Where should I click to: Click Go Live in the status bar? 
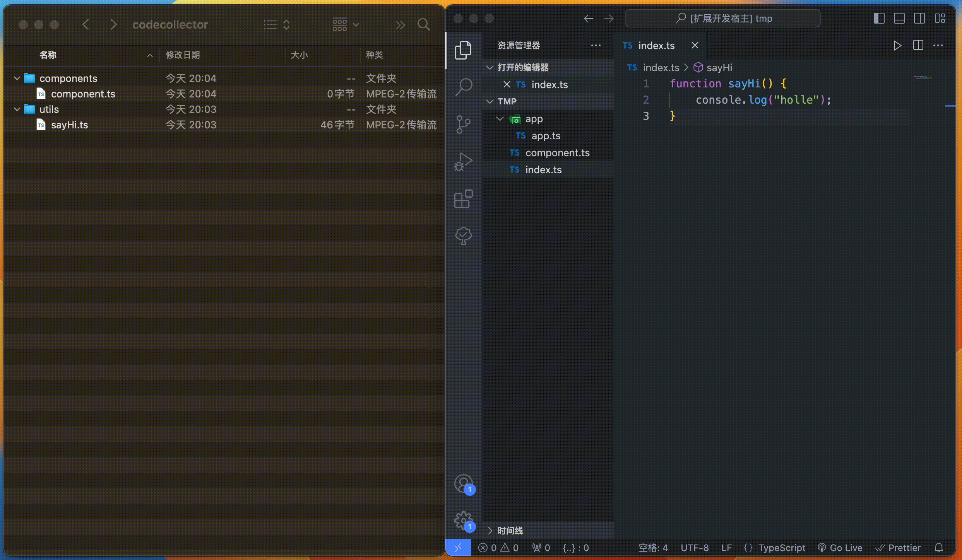click(840, 548)
